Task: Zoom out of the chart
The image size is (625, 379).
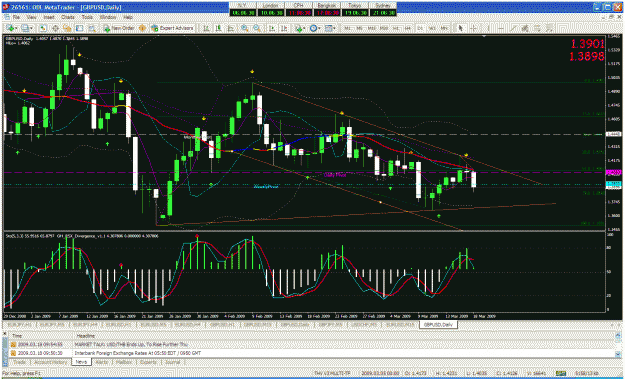Action: click(x=257, y=28)
